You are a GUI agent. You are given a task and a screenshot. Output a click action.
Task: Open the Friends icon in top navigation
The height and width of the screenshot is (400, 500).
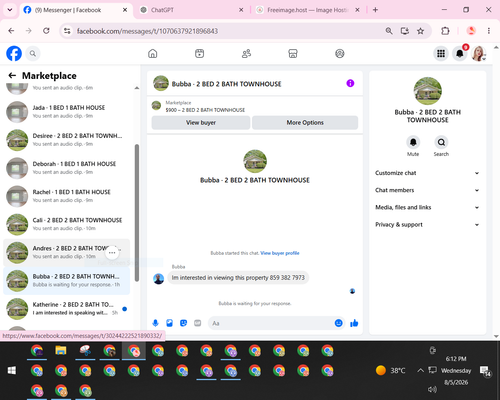point(246,53)
